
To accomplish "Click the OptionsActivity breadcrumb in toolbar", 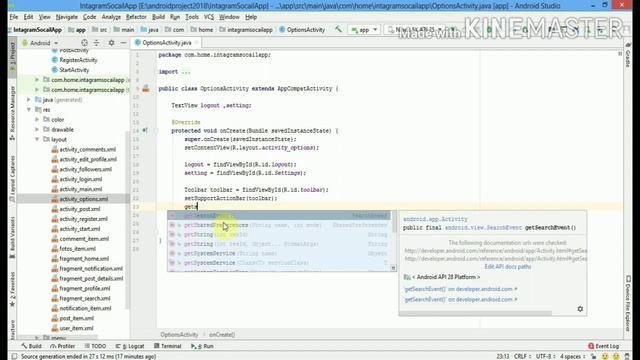I will point(302,30).
